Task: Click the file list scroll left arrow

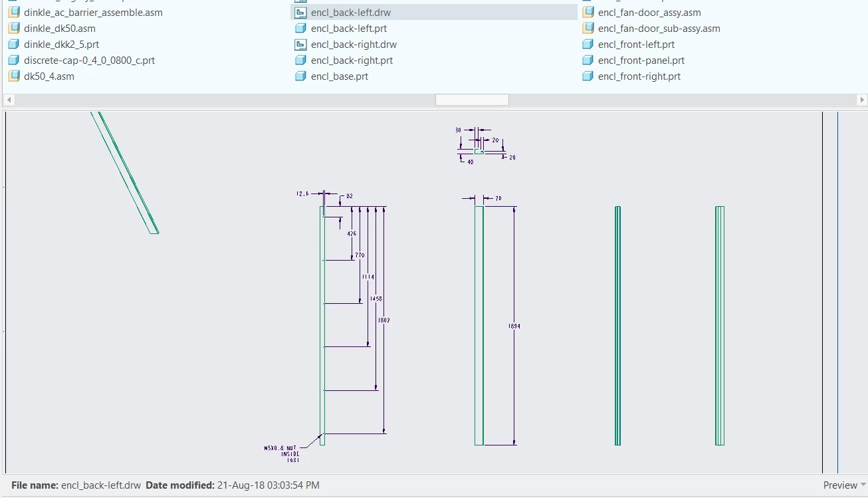Action: click(9, 100)
